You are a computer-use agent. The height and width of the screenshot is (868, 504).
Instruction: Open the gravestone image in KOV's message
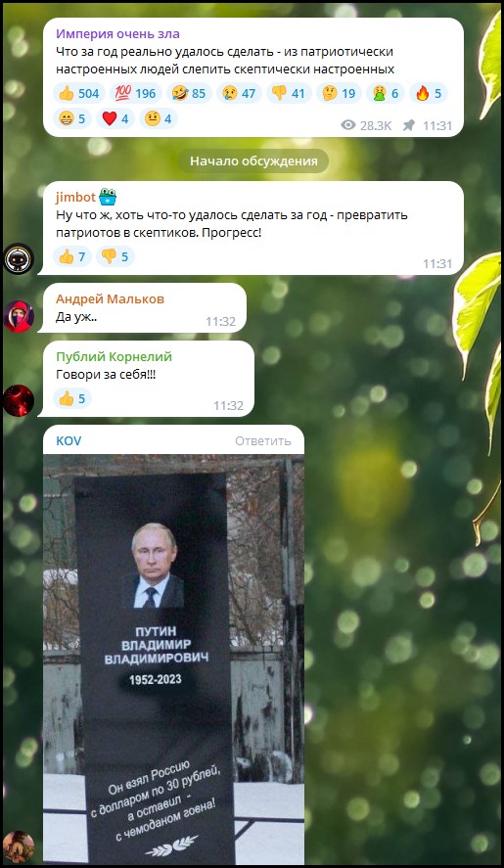point(174,660)
